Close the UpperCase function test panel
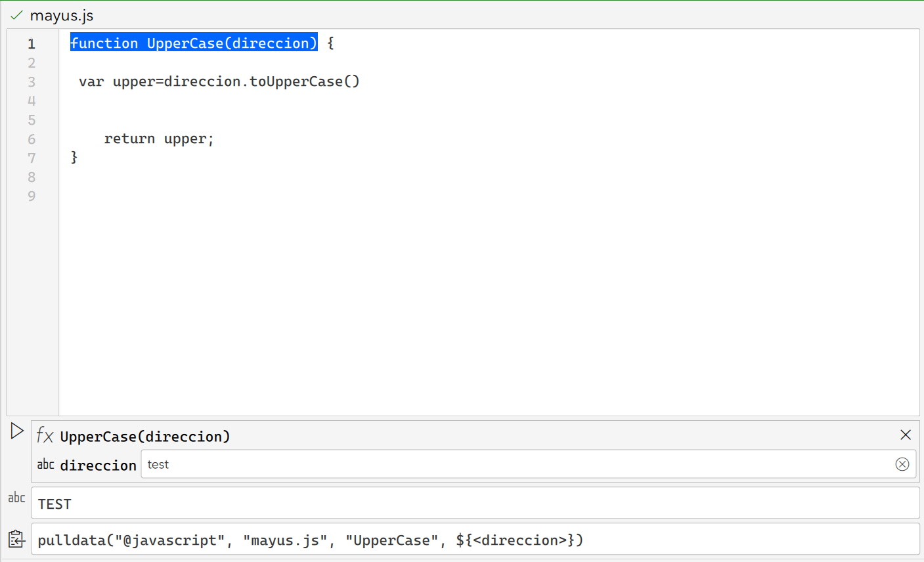 [x=905, y=435]
